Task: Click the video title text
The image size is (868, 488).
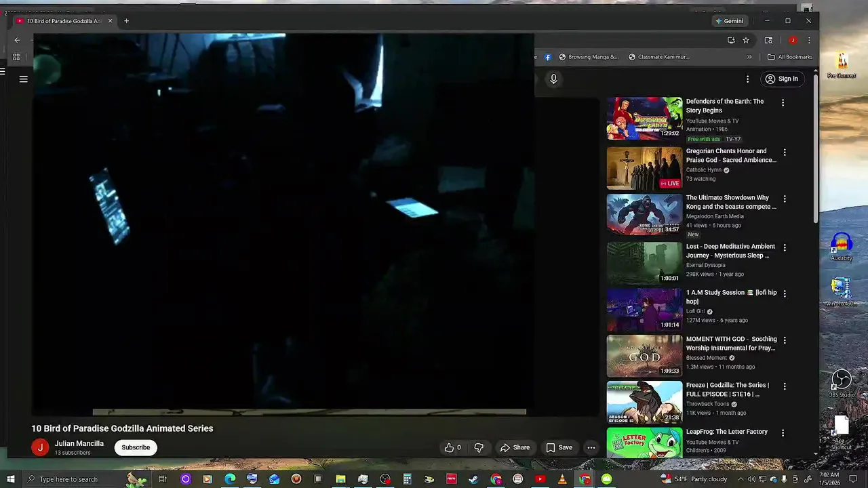Action: 122,428
